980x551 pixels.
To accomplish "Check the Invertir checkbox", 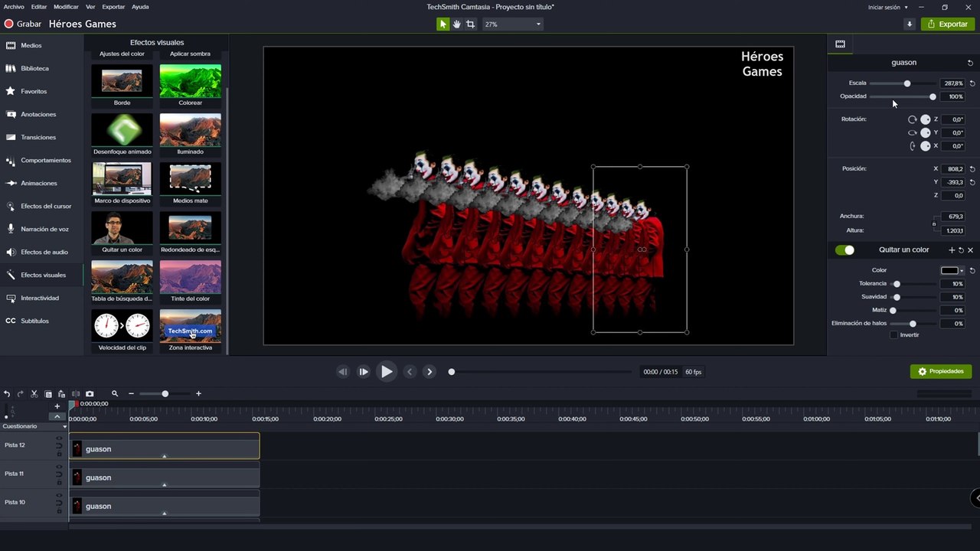I will tap(893, 335).
